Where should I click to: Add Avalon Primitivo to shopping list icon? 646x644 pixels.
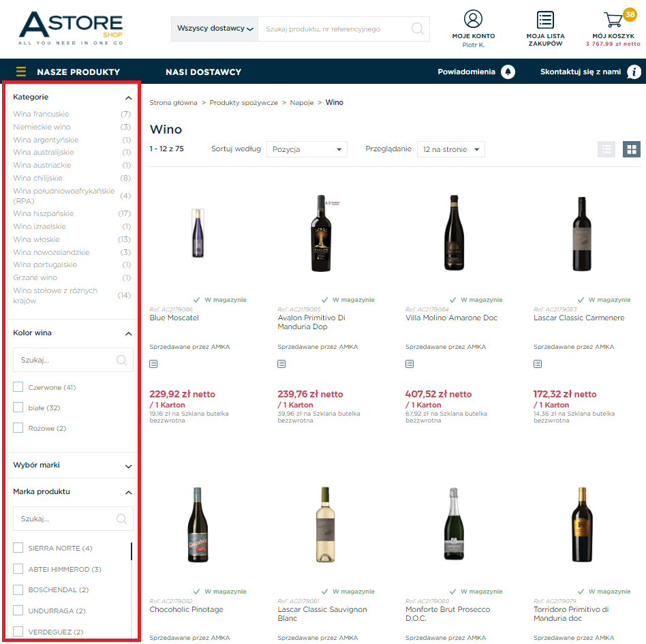pos(281,364)
